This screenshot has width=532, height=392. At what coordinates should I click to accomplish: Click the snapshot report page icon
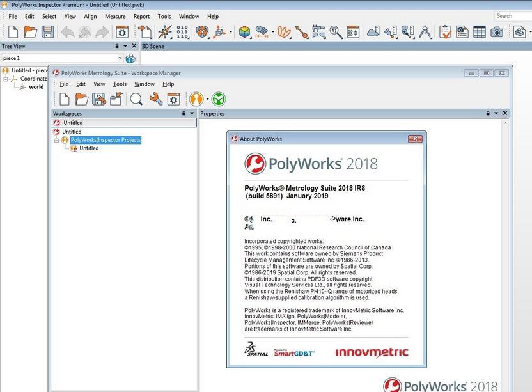click(462, 32)
